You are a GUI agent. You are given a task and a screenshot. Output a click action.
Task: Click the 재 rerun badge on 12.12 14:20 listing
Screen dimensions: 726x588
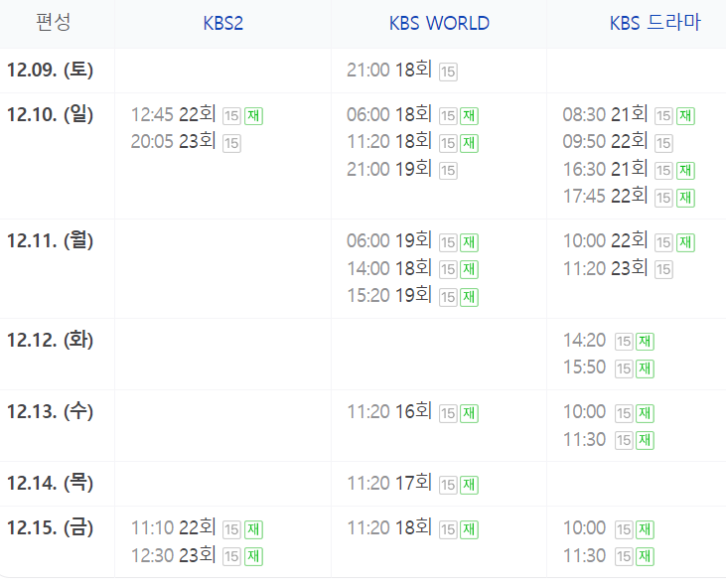[645, 342]
